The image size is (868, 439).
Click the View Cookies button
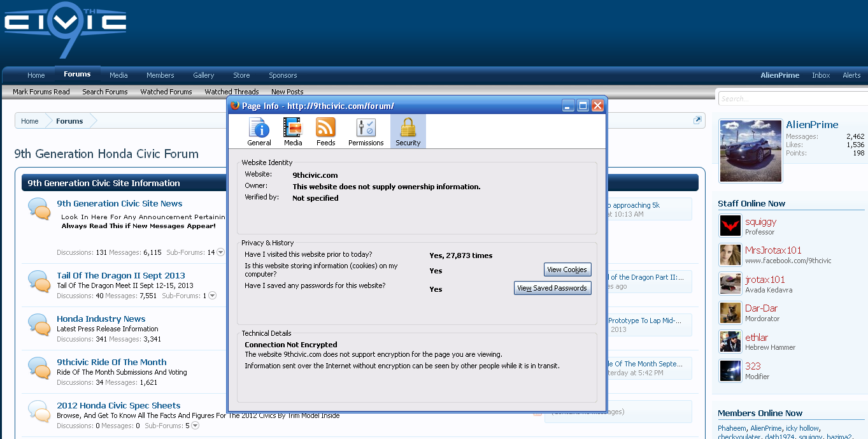tap(567, 270)
